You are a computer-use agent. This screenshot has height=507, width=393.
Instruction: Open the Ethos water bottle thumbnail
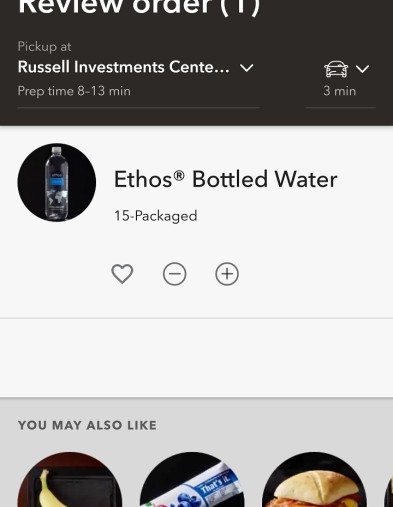coord(57,183)
